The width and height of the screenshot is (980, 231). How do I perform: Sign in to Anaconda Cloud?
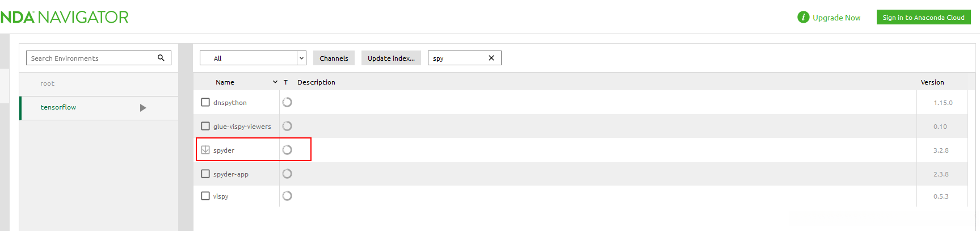(x=923, y=18)
